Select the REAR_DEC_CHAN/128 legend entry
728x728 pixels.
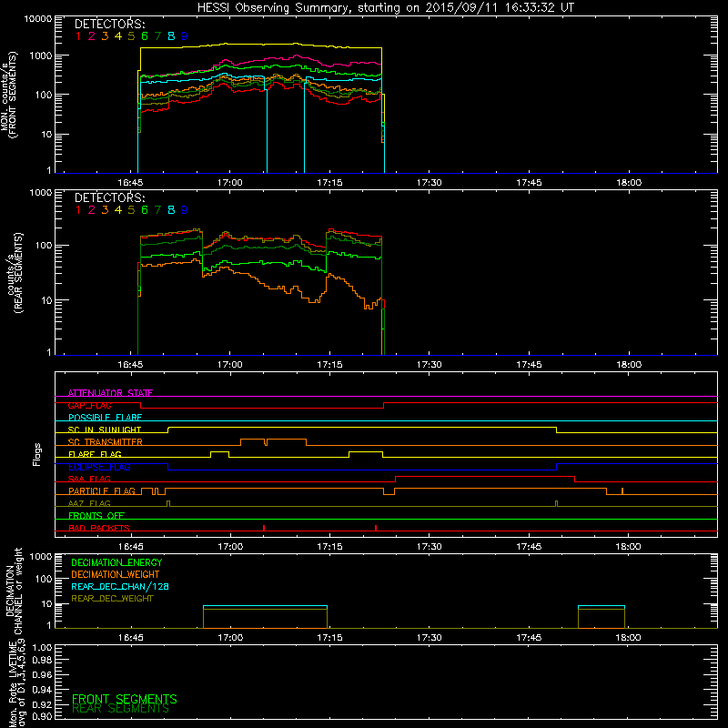[x=120, y=586]
